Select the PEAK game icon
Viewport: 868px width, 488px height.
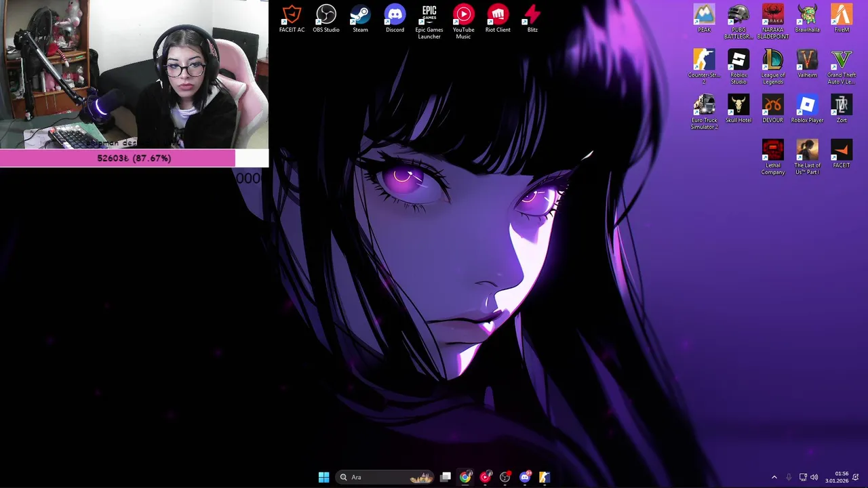[704, 18]
